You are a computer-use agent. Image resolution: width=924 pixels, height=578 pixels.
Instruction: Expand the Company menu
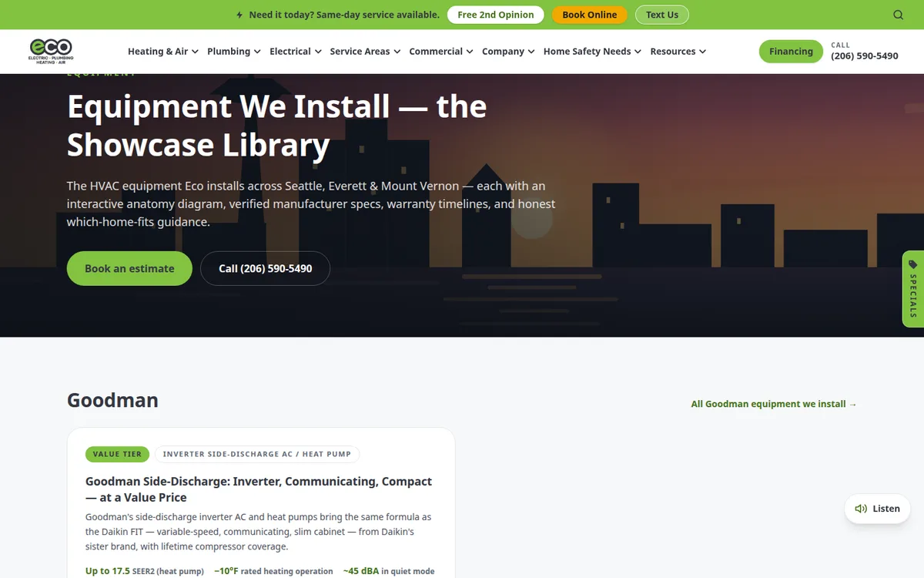tap(508, 52)
